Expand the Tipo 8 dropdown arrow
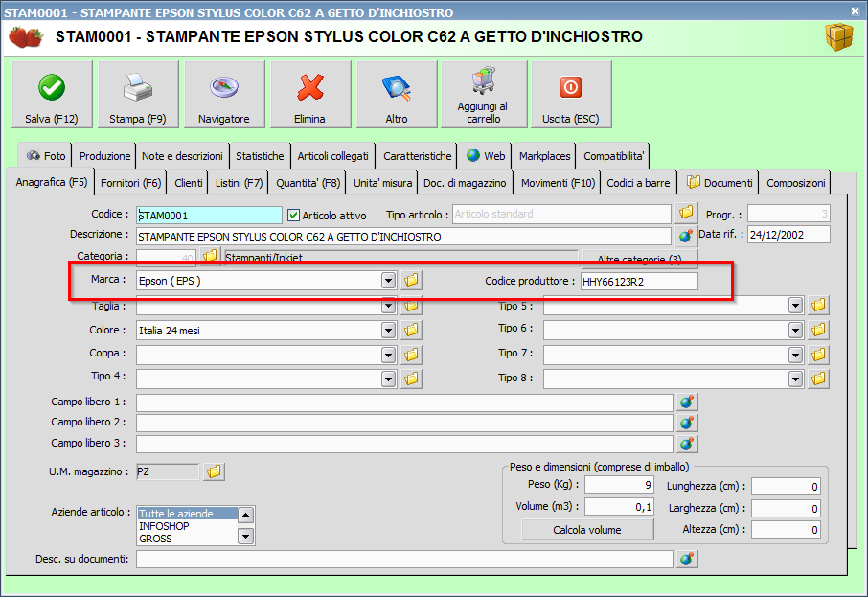 pos(795,379)
